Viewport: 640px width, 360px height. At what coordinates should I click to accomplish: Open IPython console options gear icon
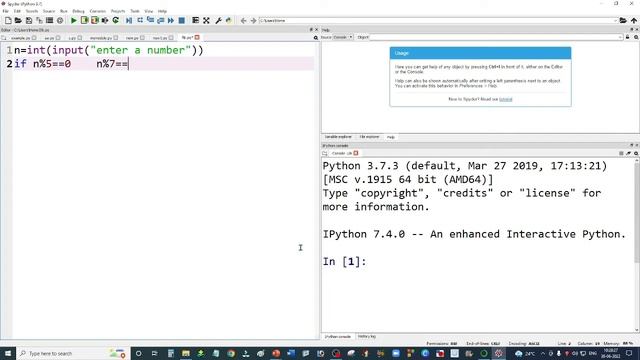click(636, 153)
